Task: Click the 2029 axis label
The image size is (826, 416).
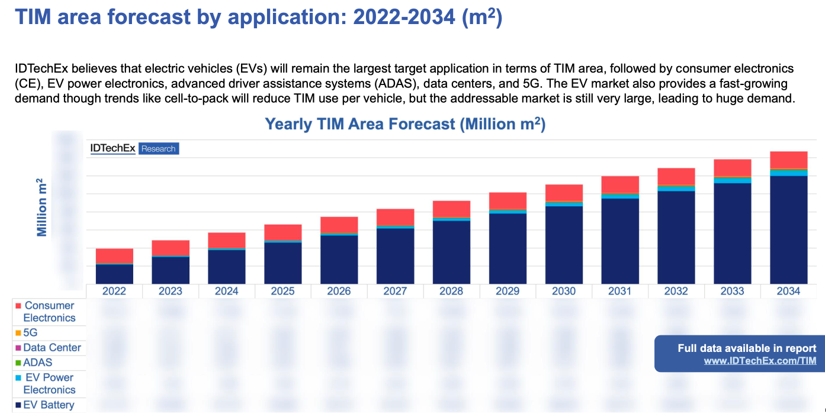Action: tap(507, 291)
